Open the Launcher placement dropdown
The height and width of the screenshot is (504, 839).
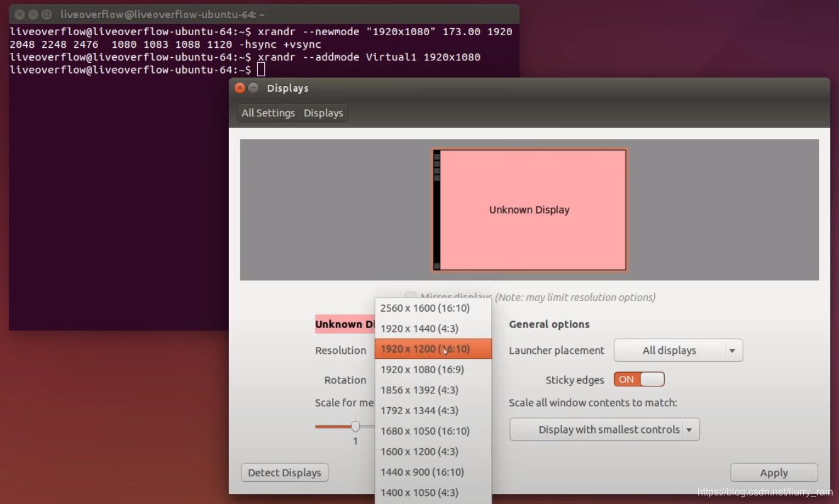click(x=678, y=350)
